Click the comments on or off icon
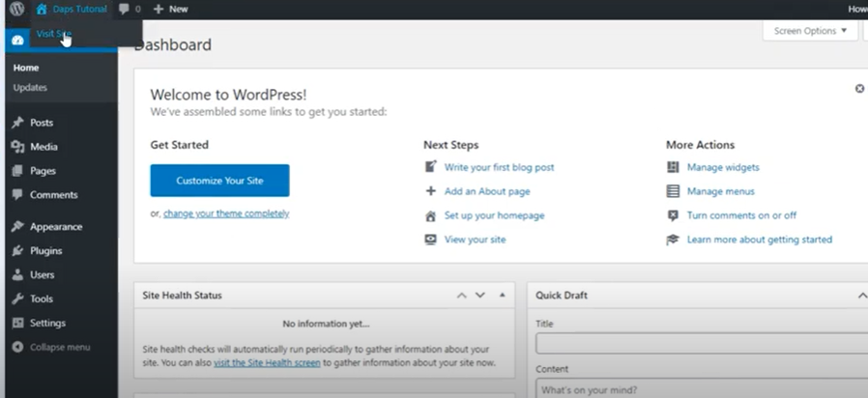Screen dimensions: 868x398 [673, 215]
